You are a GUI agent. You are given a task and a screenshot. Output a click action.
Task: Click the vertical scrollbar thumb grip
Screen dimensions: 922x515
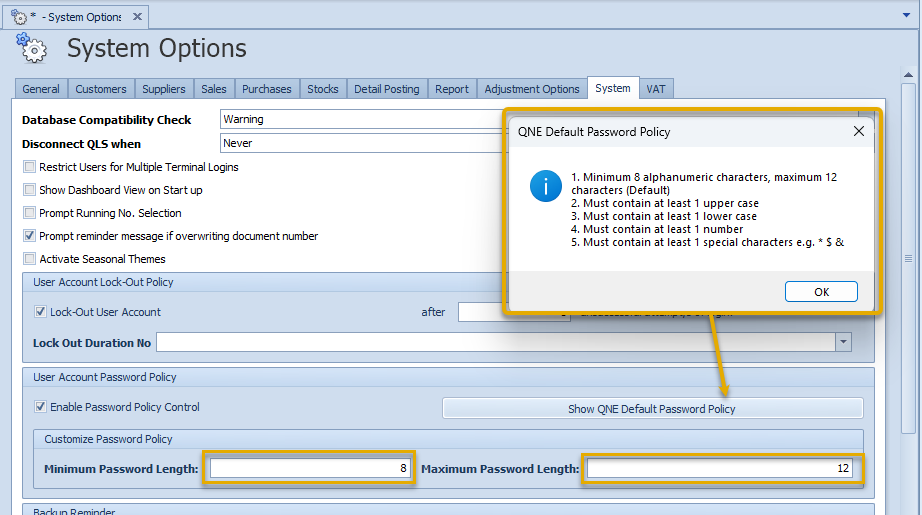(x=908, y=259)
